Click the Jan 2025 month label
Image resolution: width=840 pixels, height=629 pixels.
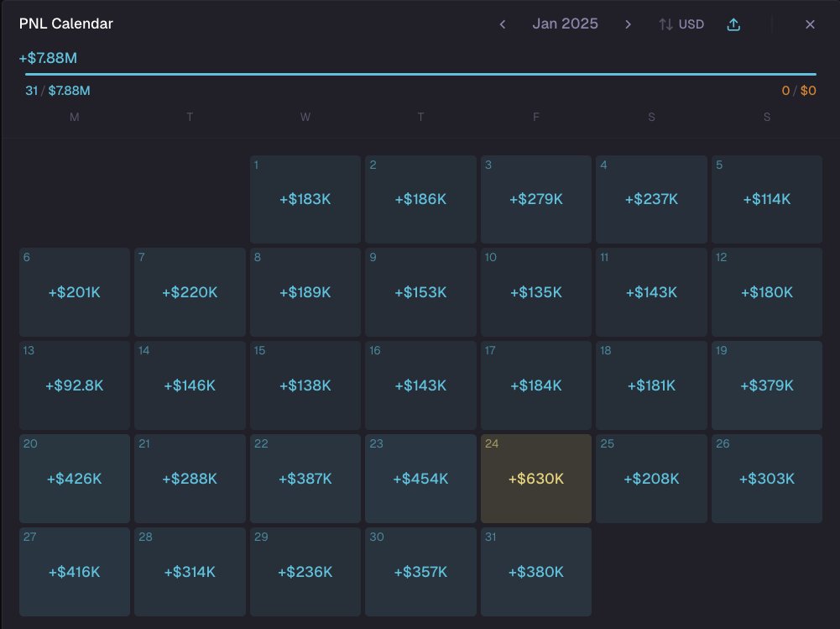click(x=566, y=24)
